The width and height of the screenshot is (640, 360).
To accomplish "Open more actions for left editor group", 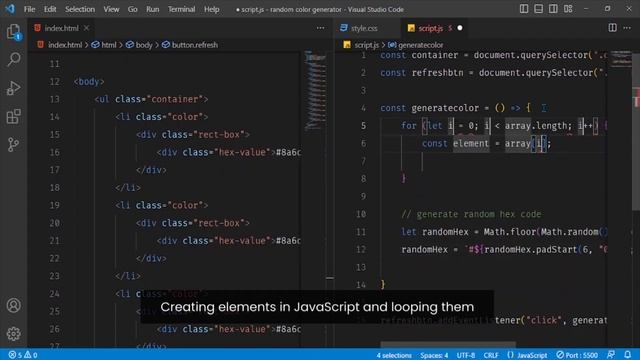I will 320,28.
